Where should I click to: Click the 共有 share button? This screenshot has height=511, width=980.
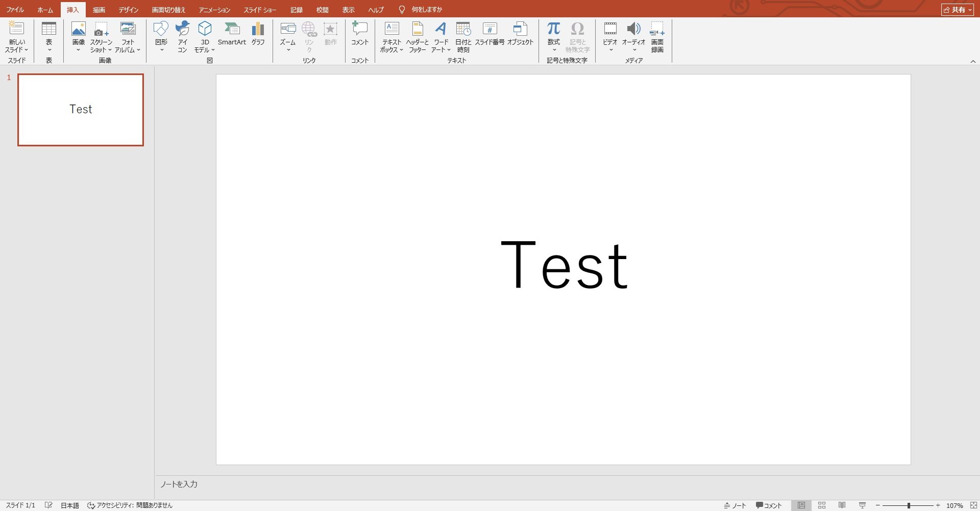click(x=957, y=10)
